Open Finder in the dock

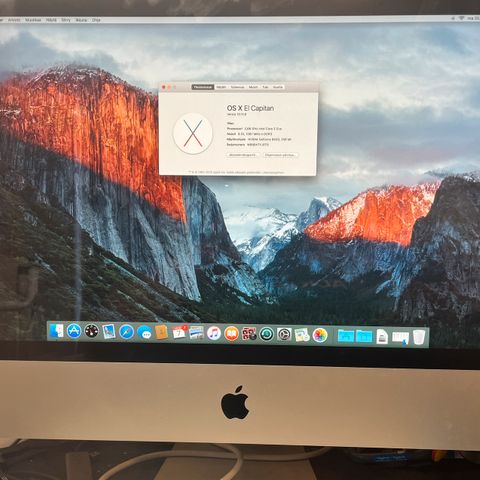coord(56,331)
